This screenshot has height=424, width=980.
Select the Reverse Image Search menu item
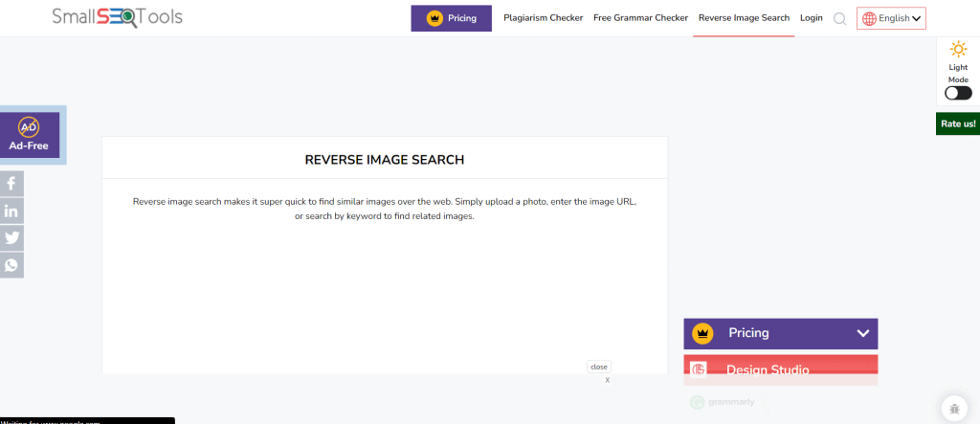pos(744,18)
